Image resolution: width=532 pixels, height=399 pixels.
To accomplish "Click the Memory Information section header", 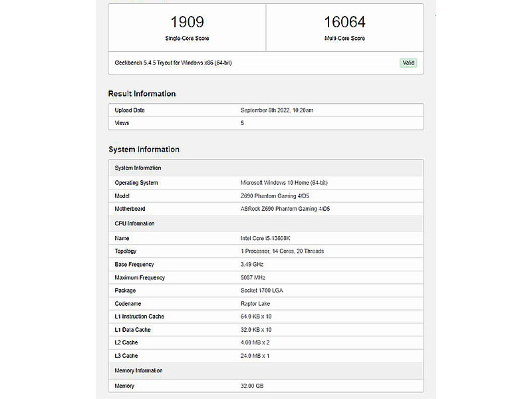I will click(x=266, y=371).
